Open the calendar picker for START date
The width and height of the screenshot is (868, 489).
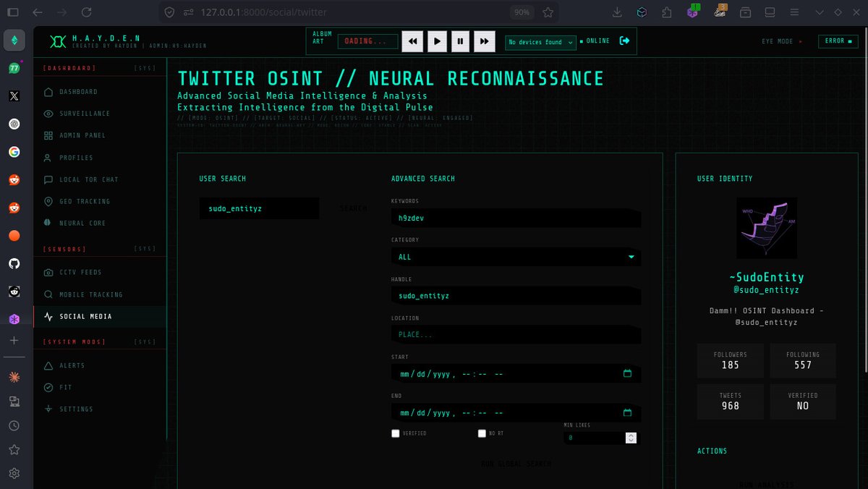627,374
